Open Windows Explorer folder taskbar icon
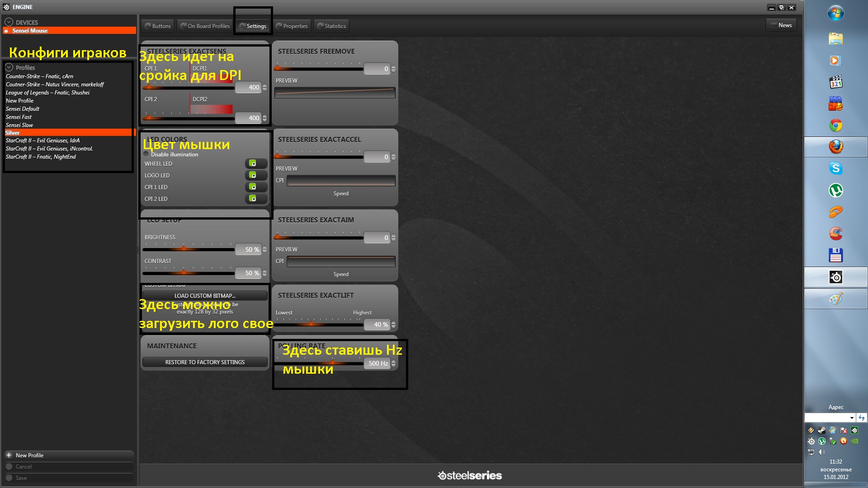Image resolution: width=868 pixels, height=488 pixels. (836, 39)
